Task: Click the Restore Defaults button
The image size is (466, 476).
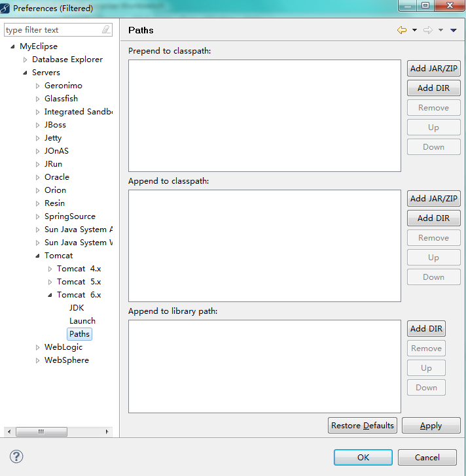Action: 363,426
